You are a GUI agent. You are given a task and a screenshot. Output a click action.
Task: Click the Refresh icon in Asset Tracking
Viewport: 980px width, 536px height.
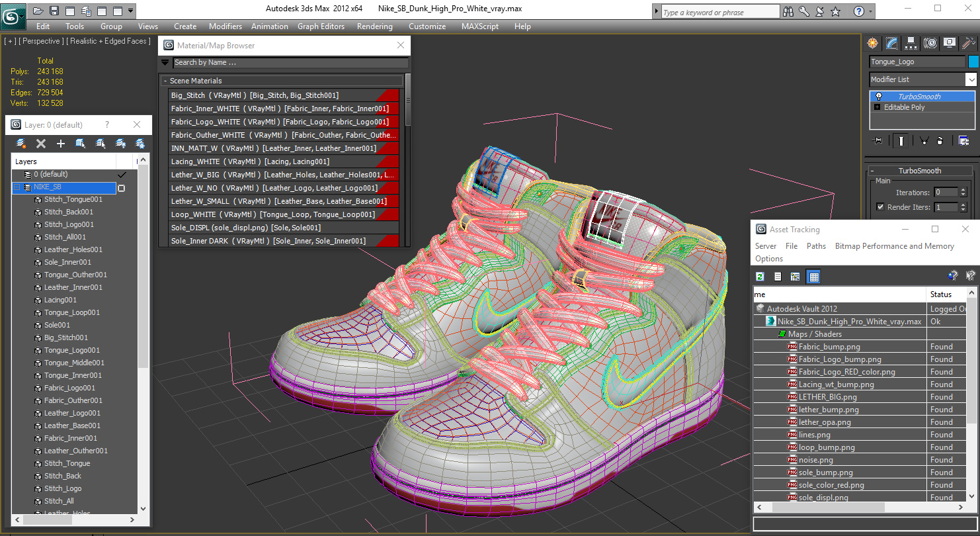tap(760, 277)
